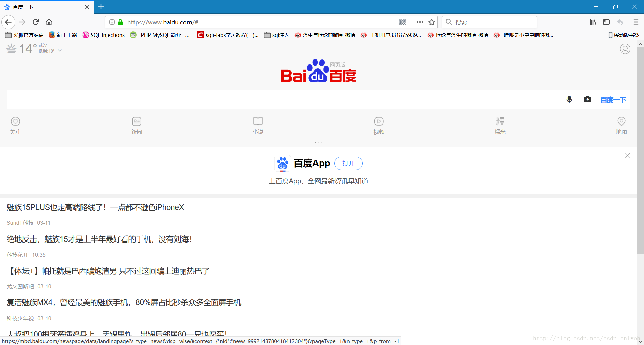Open the Baidu user account icon
The width and height of the screenshot is (644, 345).
click(x=625, y=49)
